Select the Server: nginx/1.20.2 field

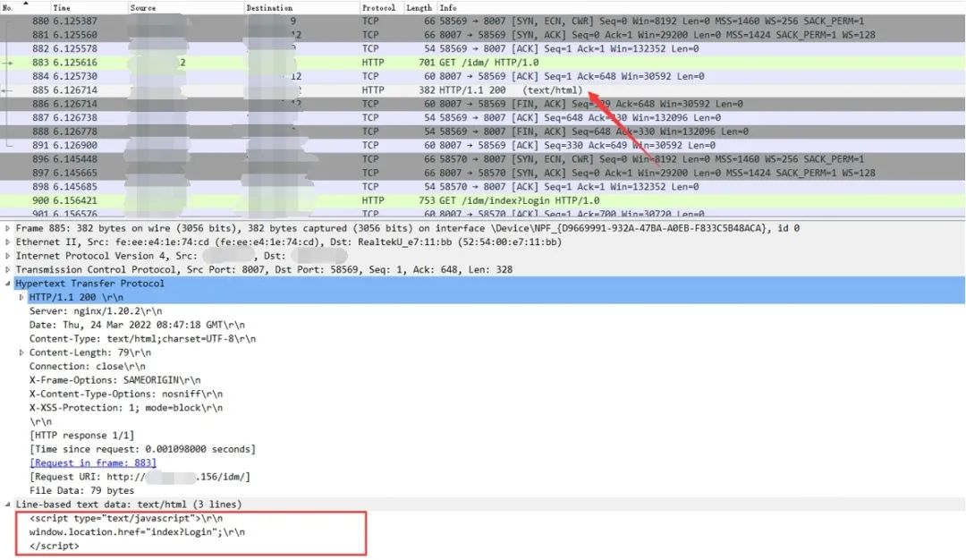[96, 311]
